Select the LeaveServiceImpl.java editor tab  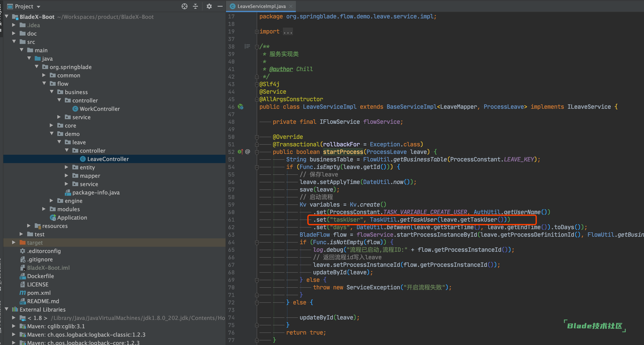point(261,6)
